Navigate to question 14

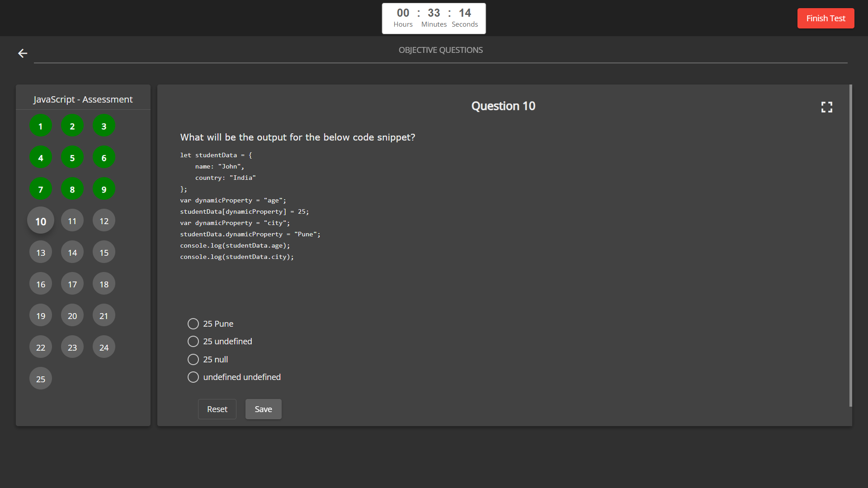[x=72, y=253]
